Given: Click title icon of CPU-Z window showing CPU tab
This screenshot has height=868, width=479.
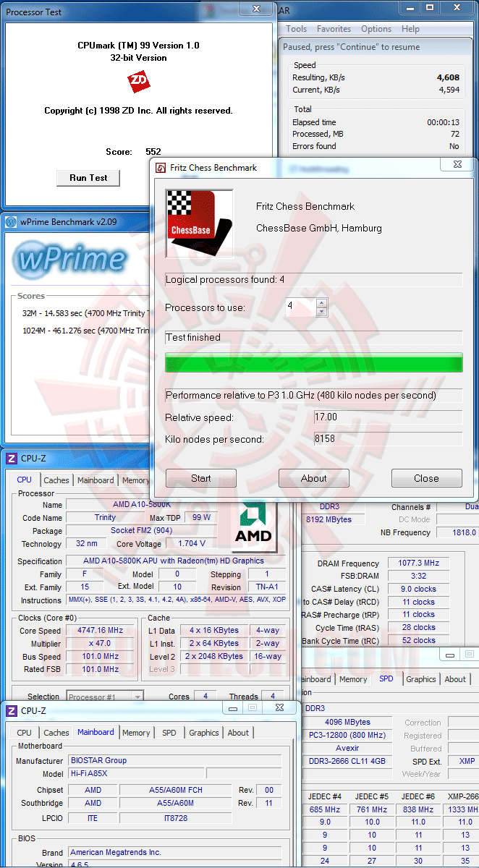Looking at the screenshot, I should [11, 459].
